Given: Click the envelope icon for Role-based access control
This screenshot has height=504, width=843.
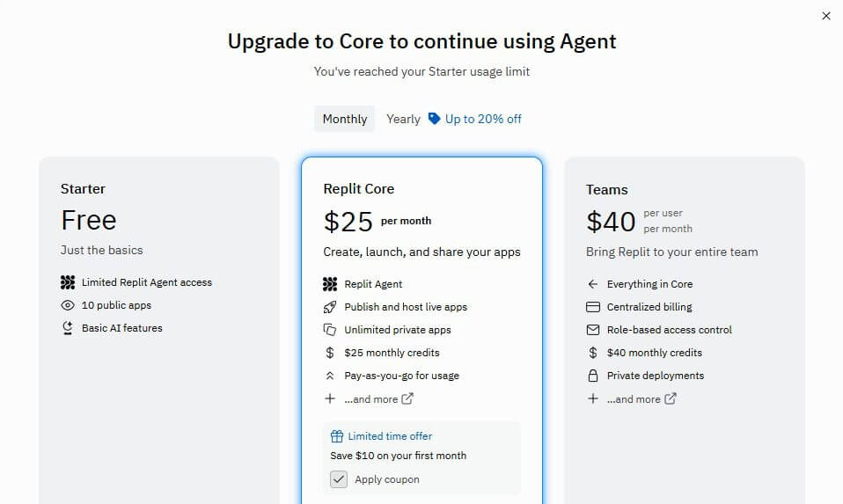Looking at the screenshot, I should (x=593, y=330).
